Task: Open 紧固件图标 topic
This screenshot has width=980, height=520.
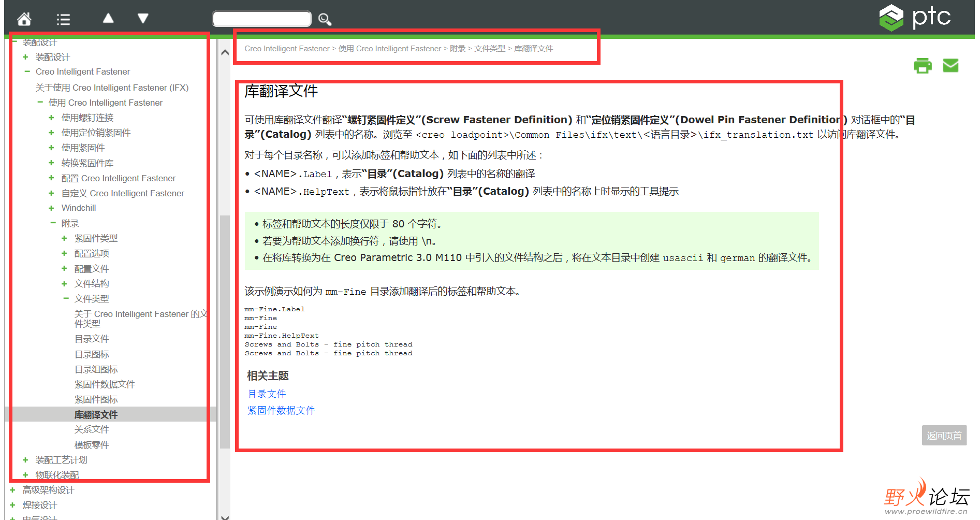Action: 96,399
